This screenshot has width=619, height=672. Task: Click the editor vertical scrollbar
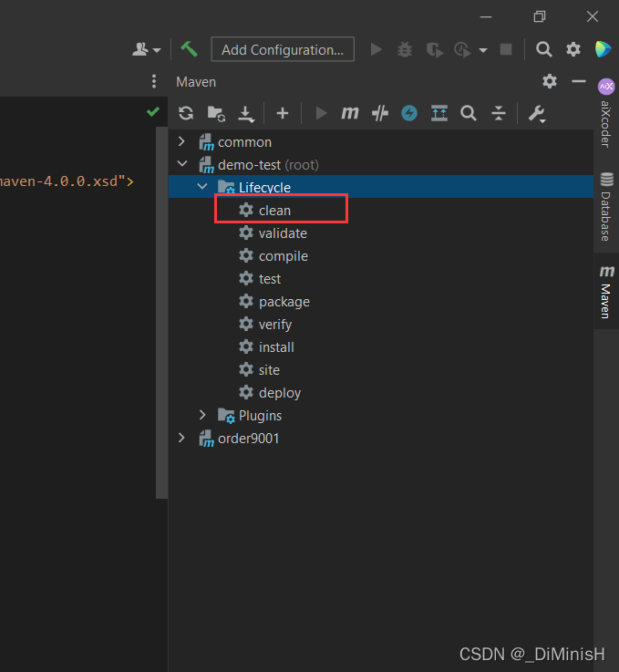(161, 313)
